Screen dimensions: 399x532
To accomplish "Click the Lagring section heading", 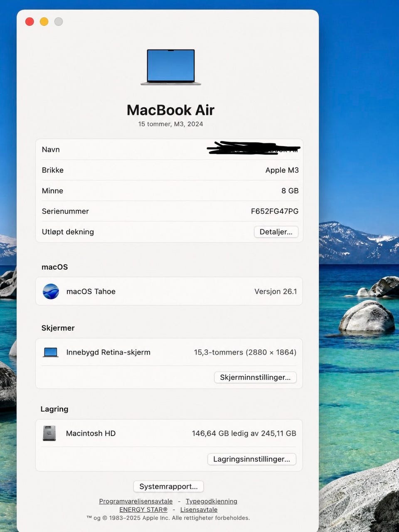I will [54, 409].
